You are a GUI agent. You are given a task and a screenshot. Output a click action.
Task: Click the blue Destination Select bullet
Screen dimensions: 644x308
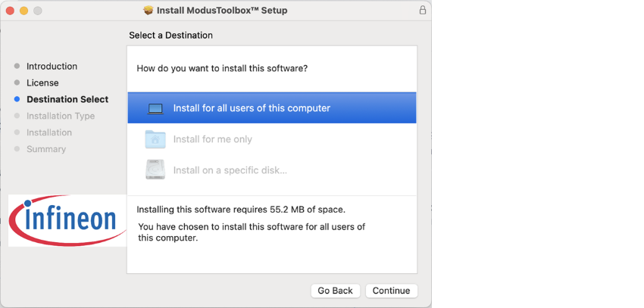[x=17, y=99]
